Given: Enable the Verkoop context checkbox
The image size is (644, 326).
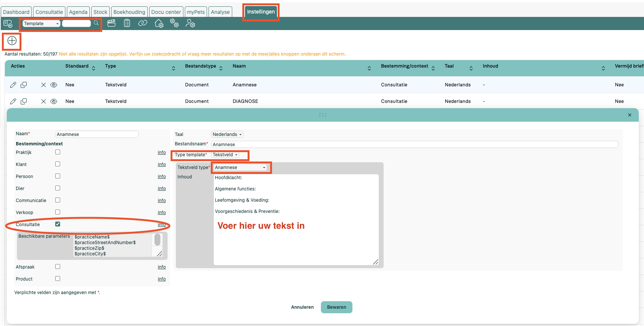Looking at the screenshot, I should (x=57, y=212).
